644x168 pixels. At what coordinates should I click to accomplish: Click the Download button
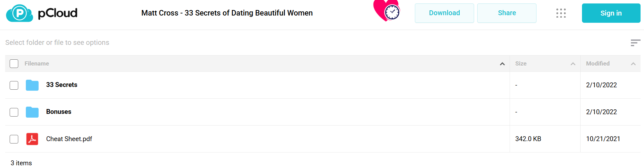[x=444, y=13]
